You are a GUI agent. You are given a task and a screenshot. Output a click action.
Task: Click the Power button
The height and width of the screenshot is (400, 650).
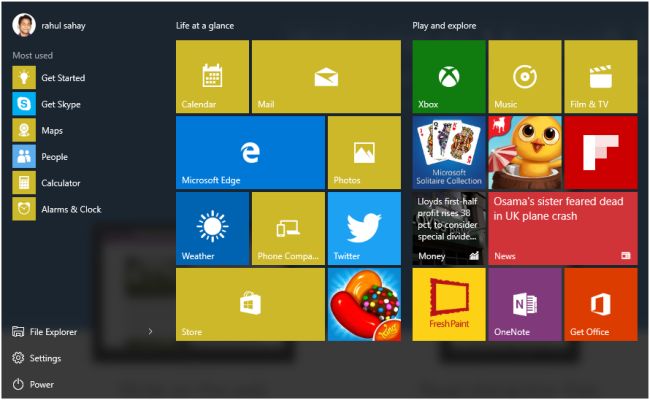33,384
